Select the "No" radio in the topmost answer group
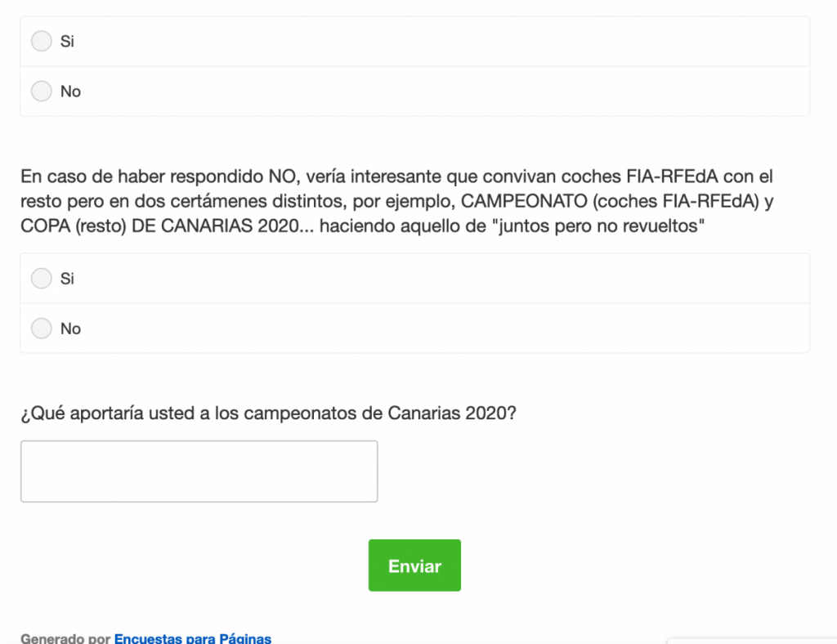837x644 pixels. pyautogui.click(x=41, y=91)
